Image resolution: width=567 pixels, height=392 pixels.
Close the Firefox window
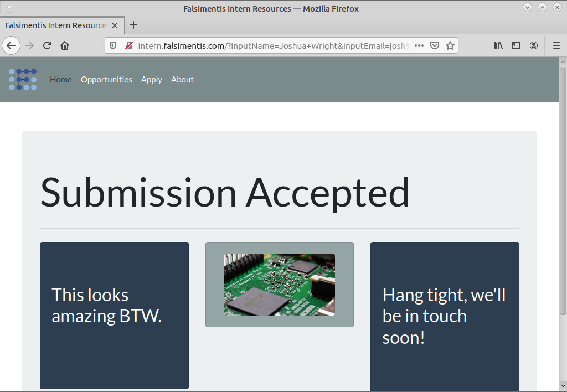pos(557,7)
